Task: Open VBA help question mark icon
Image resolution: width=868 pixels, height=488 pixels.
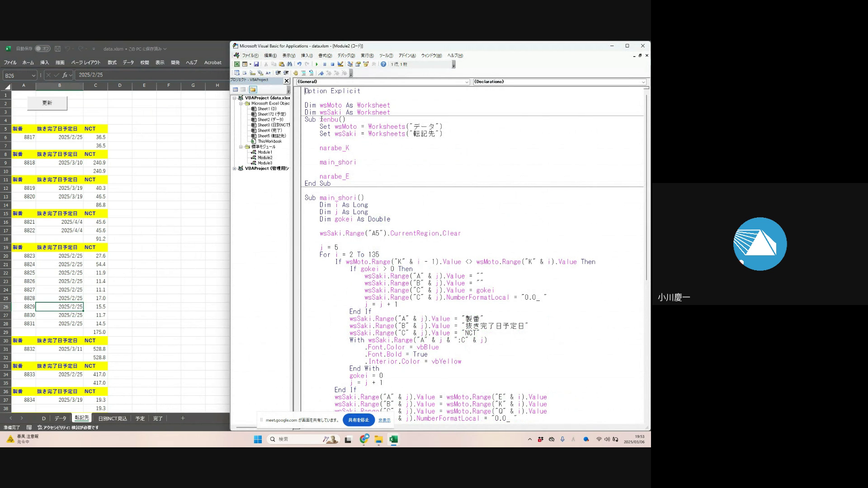Action: click(x=383, y=64)
